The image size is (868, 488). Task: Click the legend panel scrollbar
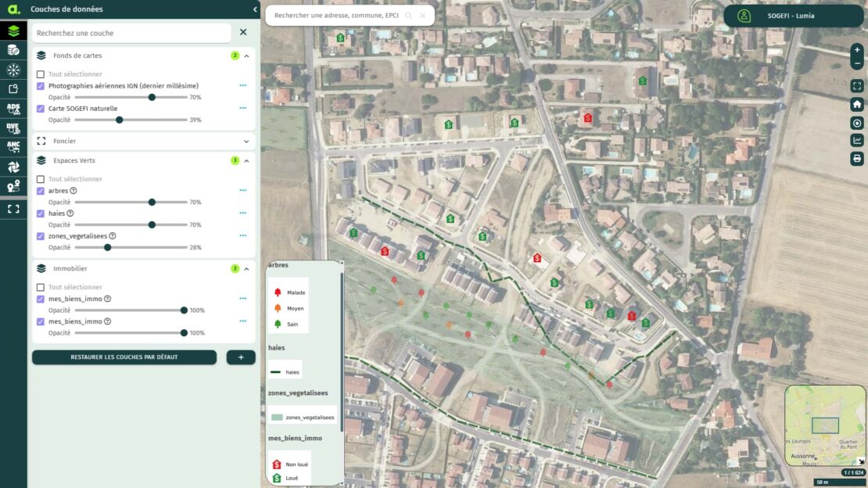tap(342, 352)
